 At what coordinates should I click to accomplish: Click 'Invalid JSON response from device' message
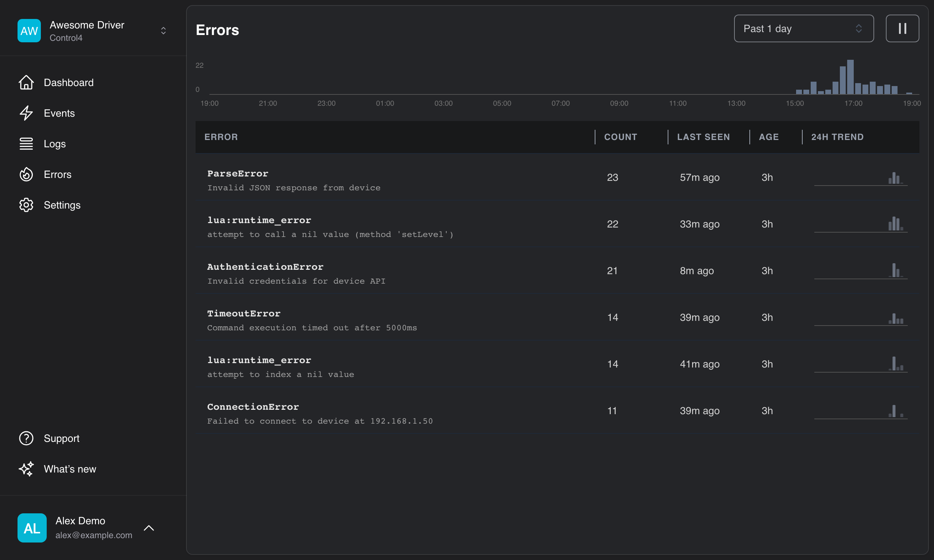click(294, 187)
